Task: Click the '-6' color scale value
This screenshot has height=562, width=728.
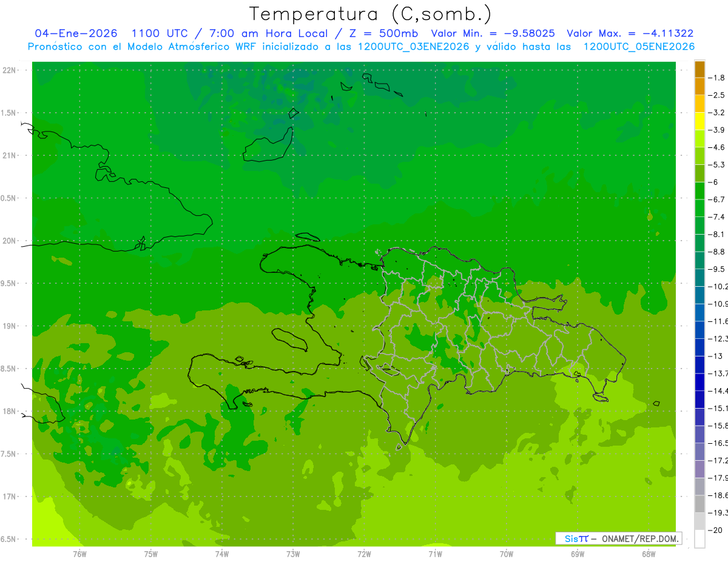Action: point(715,182)
